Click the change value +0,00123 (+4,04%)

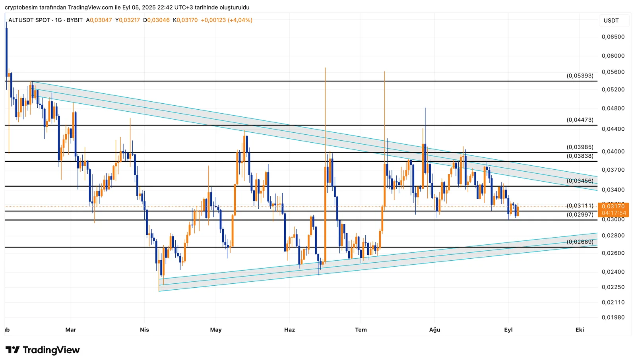tap(227, 20)
